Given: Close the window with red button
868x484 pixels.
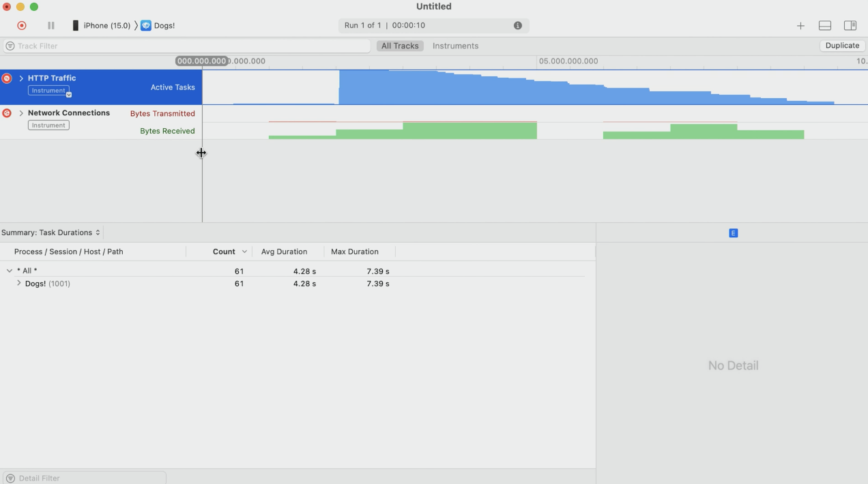Looking at the screenshot, I should pos(7,6).
